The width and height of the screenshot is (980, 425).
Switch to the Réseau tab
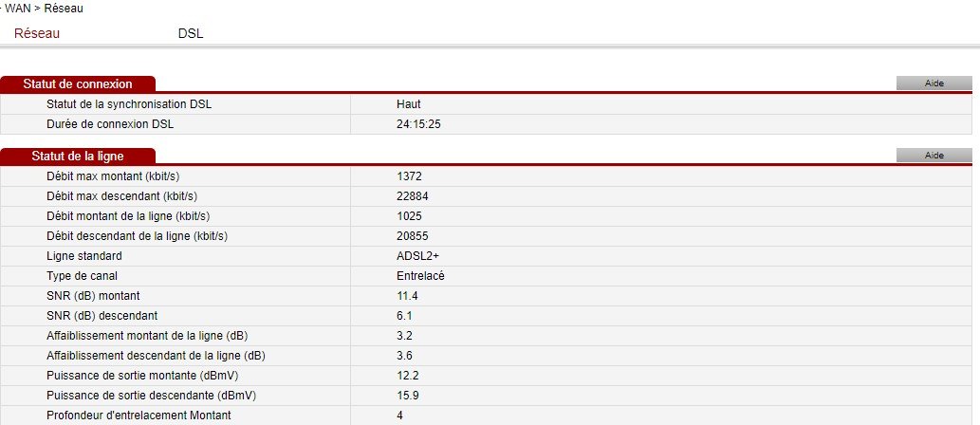pyautogui.click(x=37, y=33)
